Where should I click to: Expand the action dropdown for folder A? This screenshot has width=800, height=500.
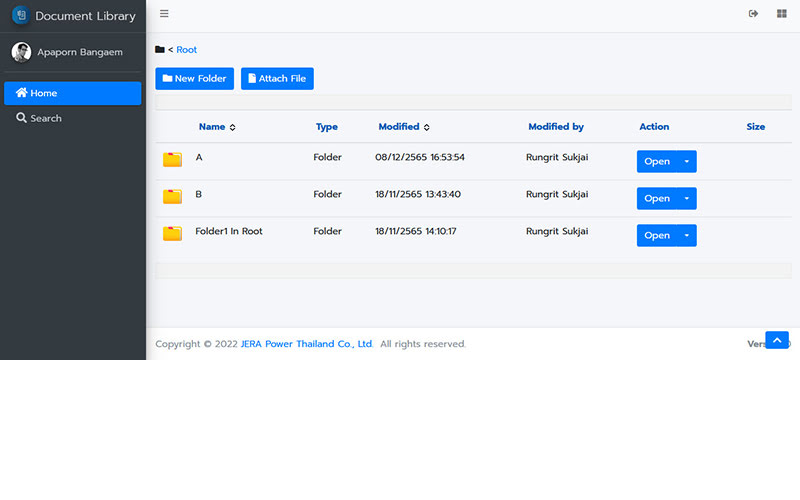click(x=687, y=161)
